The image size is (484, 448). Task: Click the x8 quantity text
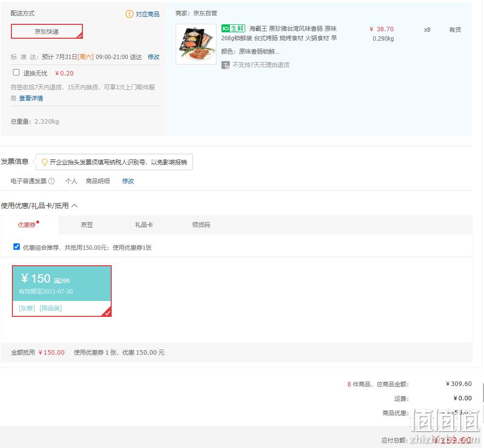pos(427,30)
